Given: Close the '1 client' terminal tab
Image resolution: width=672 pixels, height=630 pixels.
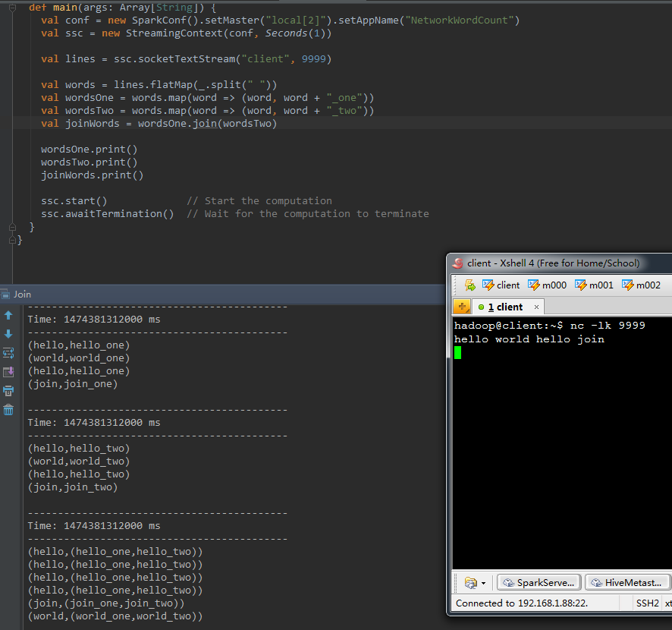Looking at the screenshot, I should pyautogui.click(x=536, y=307).
